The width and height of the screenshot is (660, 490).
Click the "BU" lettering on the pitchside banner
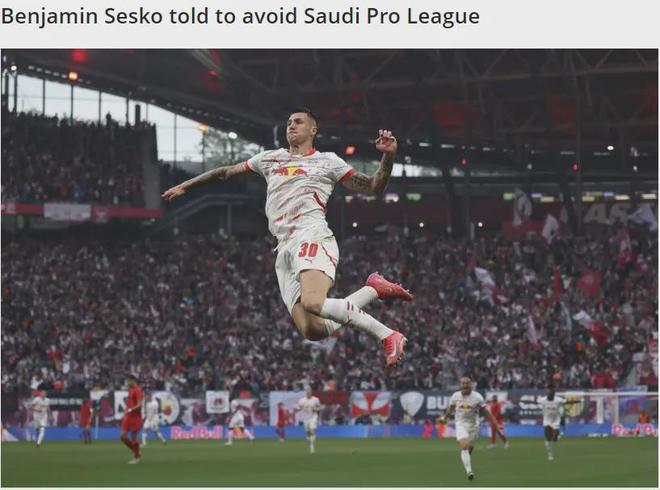[x=437, y=403]
